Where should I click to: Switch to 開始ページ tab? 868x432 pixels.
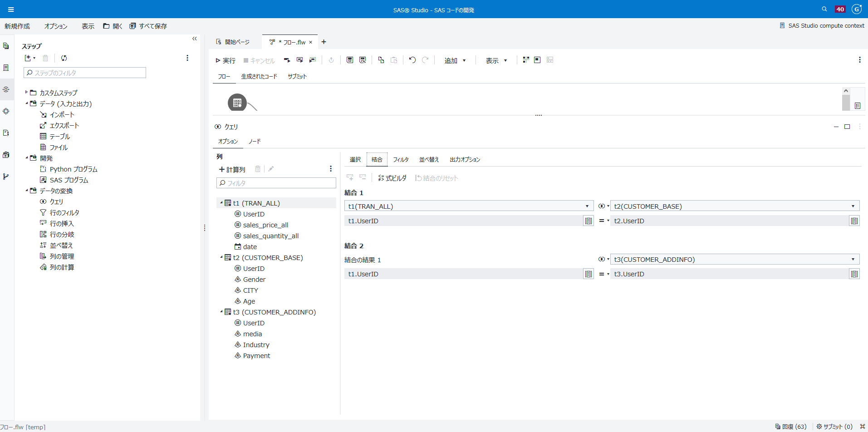click(233, 42)
